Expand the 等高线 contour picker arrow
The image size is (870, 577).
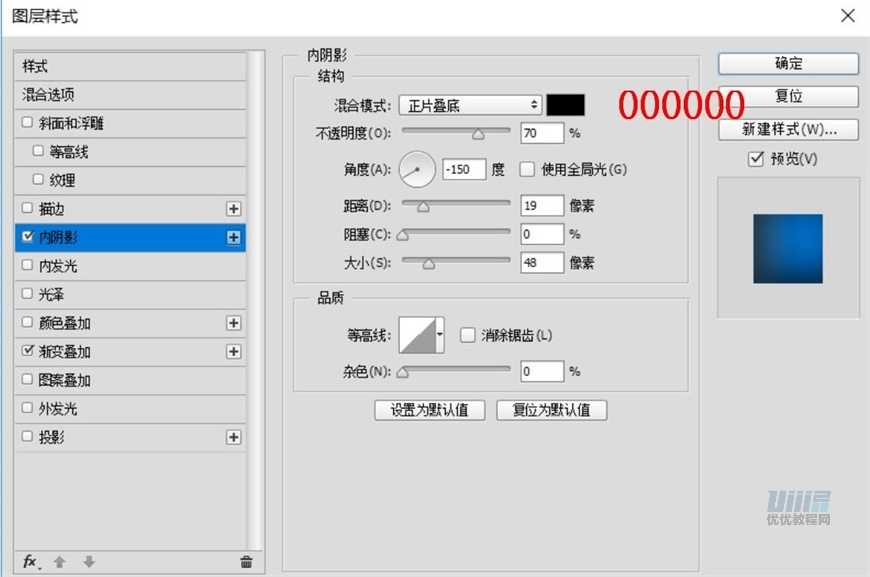click(439, 336)
